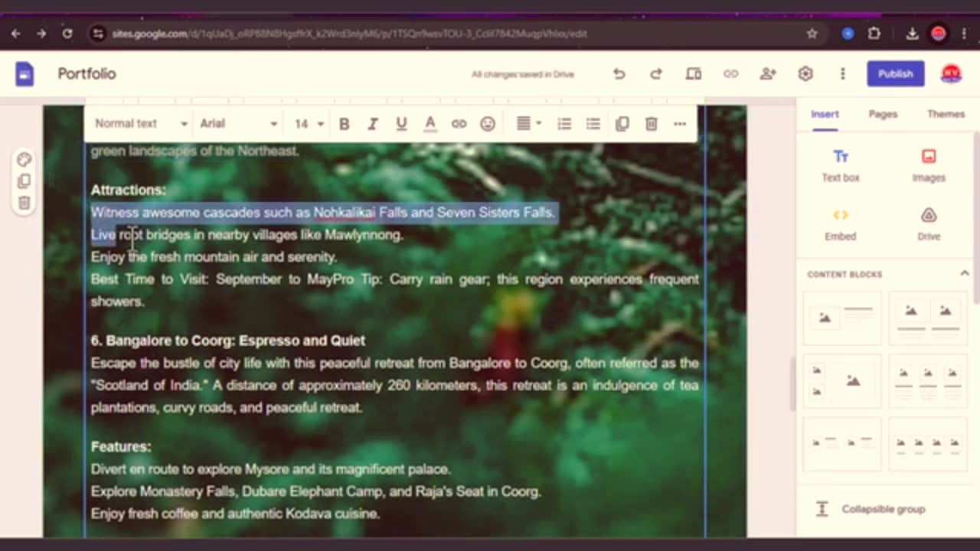Duplicate section using left side icon
The image size is (980, 551).
24,181
